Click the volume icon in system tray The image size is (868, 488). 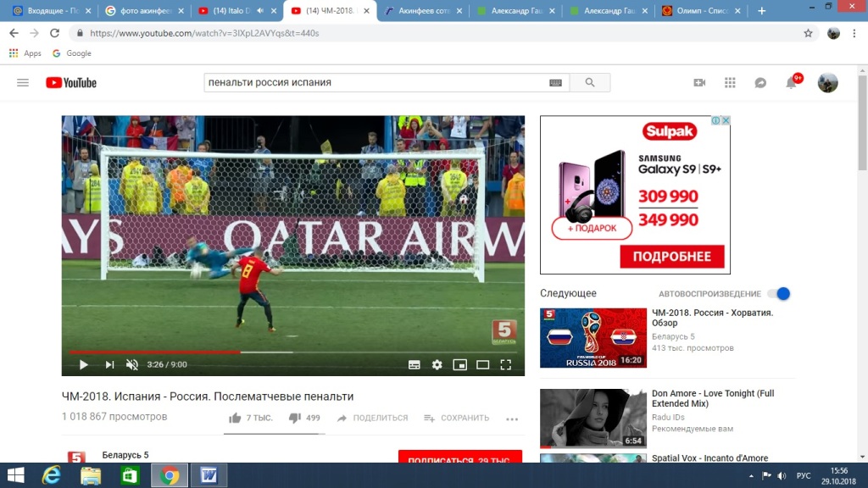[782, 476]
